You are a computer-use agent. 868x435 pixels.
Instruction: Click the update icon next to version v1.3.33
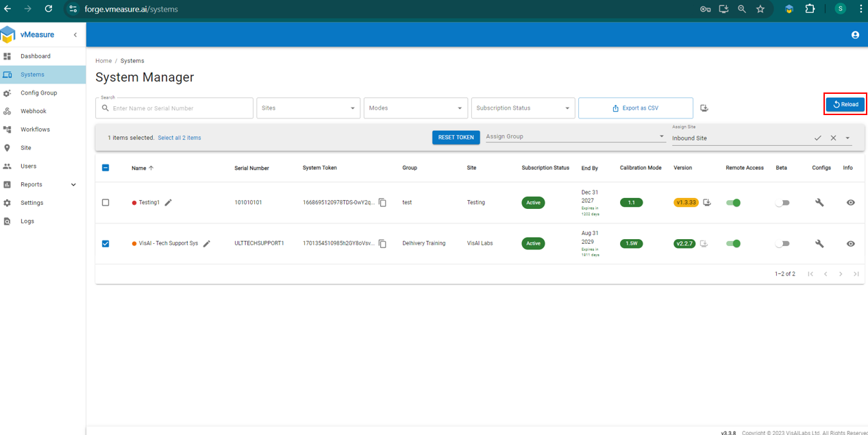(x=707, y=203)
